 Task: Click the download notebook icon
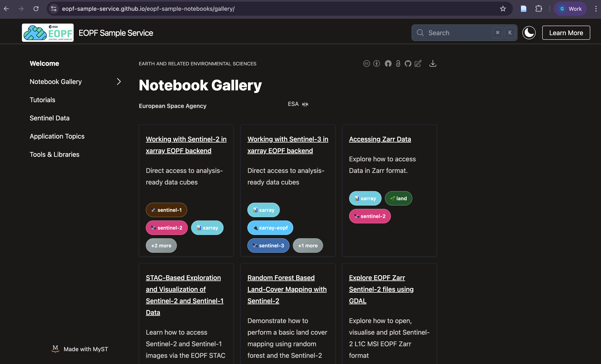tap(433, 63)
